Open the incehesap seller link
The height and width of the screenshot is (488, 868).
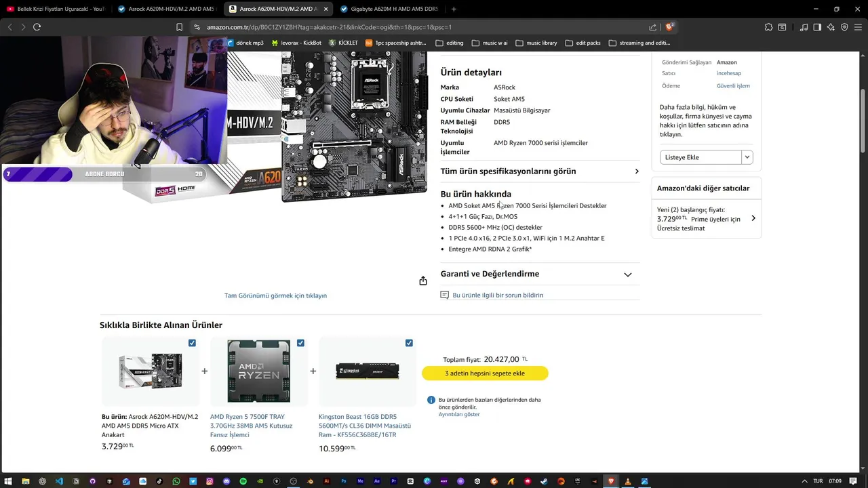coord(729,73)
